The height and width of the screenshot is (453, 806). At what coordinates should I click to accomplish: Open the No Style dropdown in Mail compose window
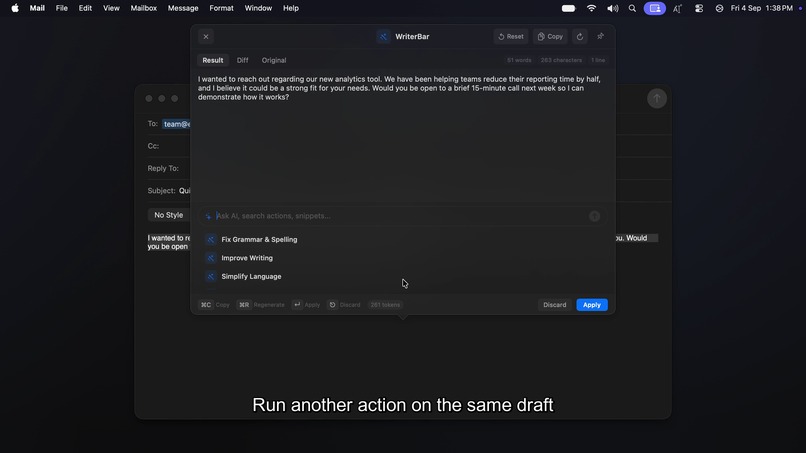click(169, 215)
